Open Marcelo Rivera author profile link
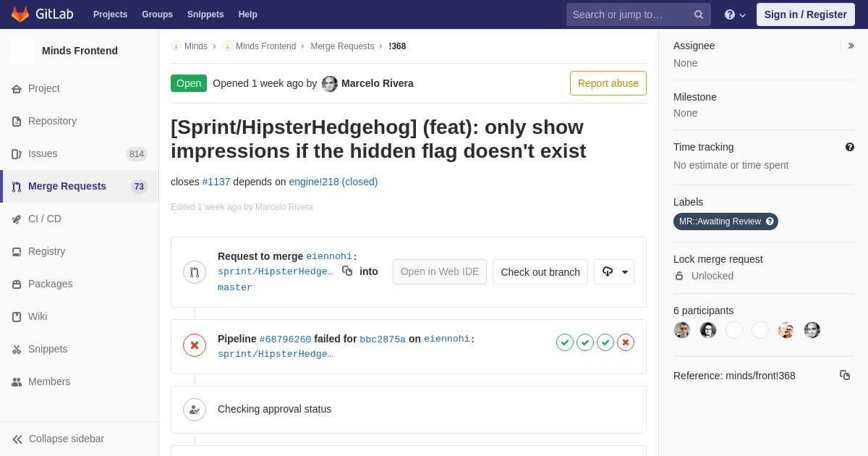The height and width of the screenshot is (456, 868). [378, 83]
